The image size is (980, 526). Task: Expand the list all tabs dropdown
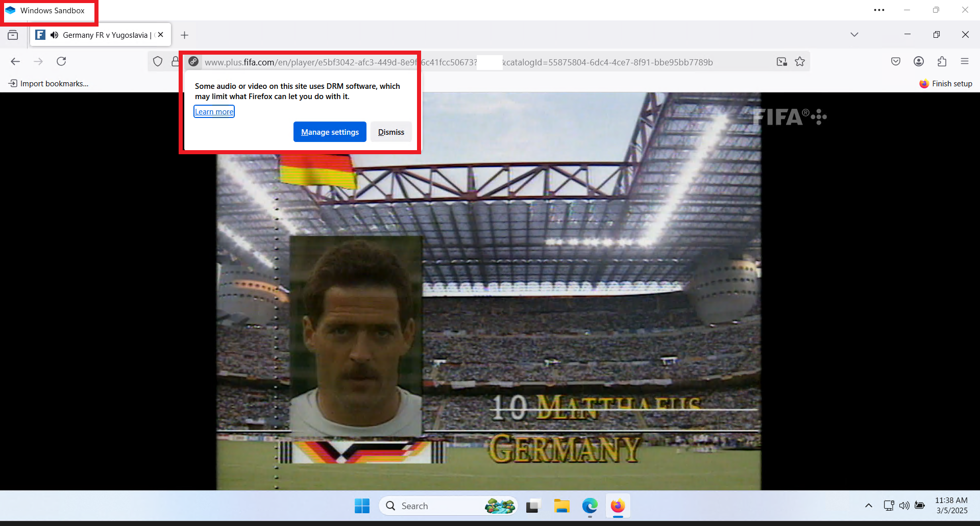pyautogui.click(x=854, y=35)
